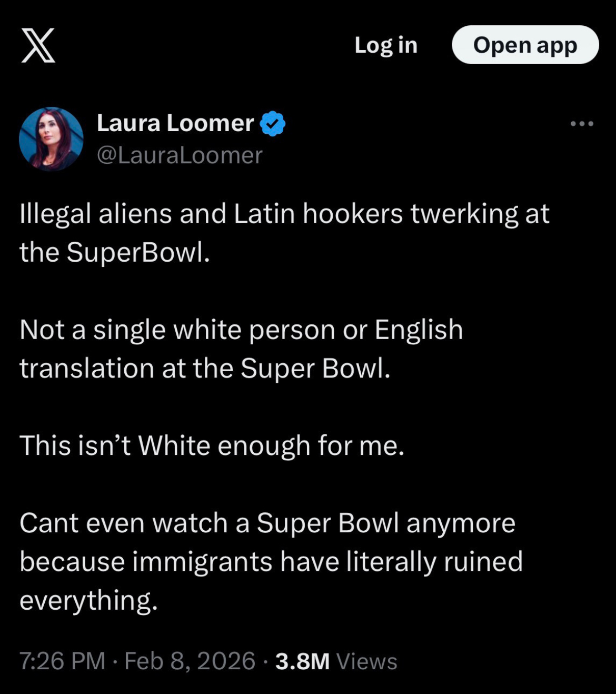Click the 7:26 PM timestamp
Viewport: 616px width, 694px height.
click(x=62, y=661)
